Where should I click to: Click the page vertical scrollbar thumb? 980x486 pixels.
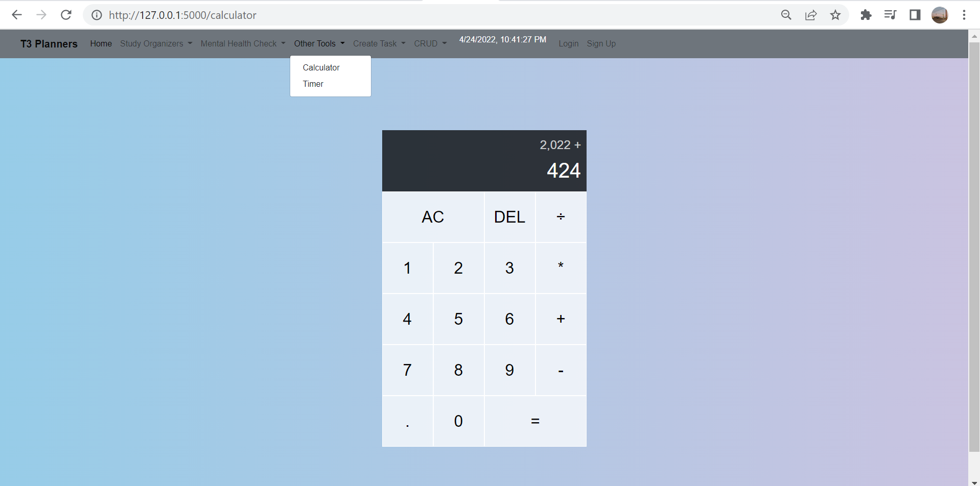pyautogui.click(x=974, y=247)
